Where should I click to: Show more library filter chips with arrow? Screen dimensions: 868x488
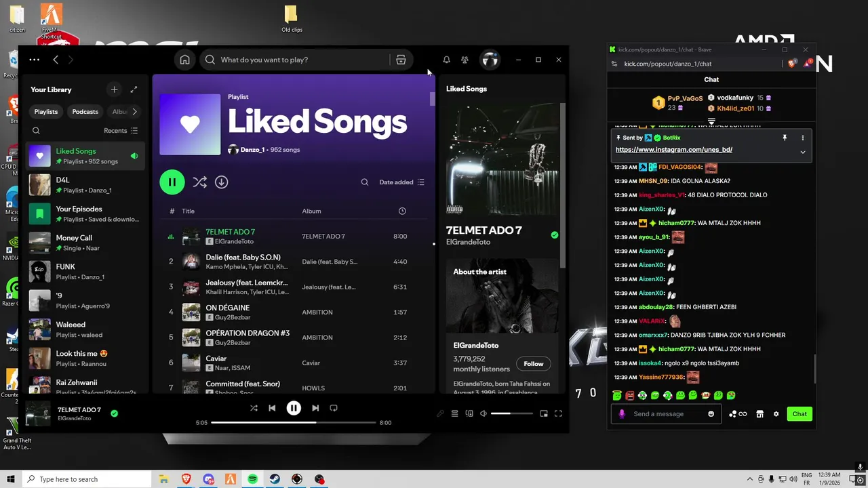coord(134,111)
